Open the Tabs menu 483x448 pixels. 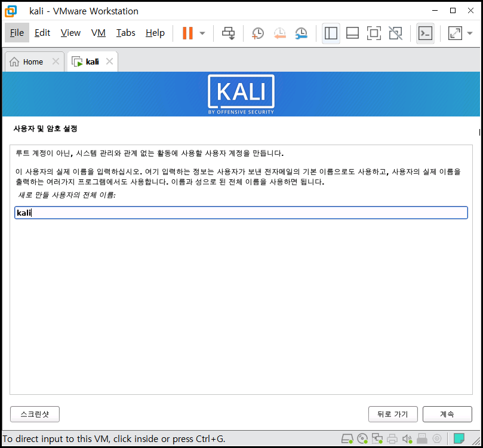tap(126, 33)
